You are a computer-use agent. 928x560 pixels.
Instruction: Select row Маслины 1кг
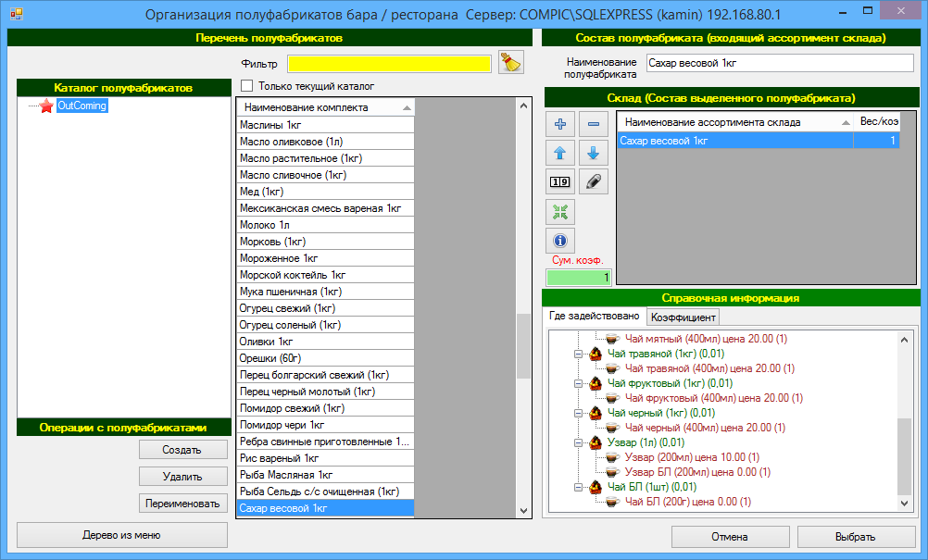point(325,125)
